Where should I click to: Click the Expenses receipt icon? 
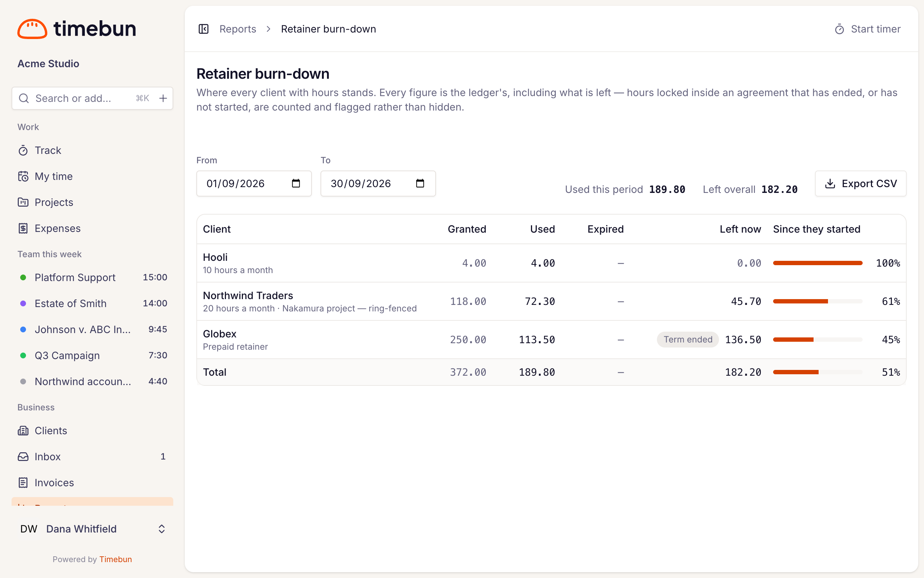point(23,228)
